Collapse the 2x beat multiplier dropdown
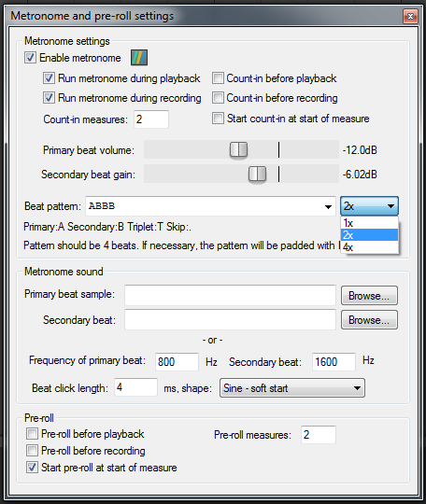The height and width of the screenshot is (504, 426). point(369,206)
